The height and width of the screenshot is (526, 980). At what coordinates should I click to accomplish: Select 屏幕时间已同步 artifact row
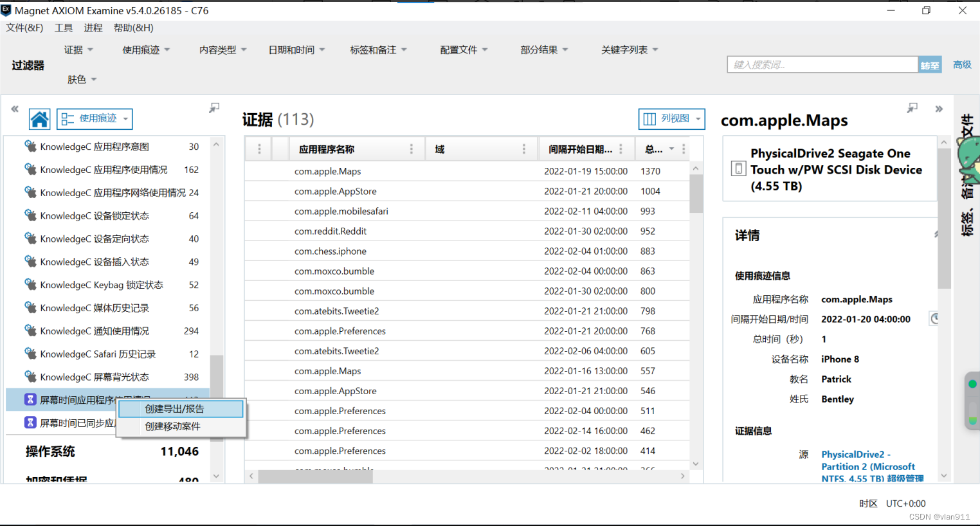tap(108, 423)
